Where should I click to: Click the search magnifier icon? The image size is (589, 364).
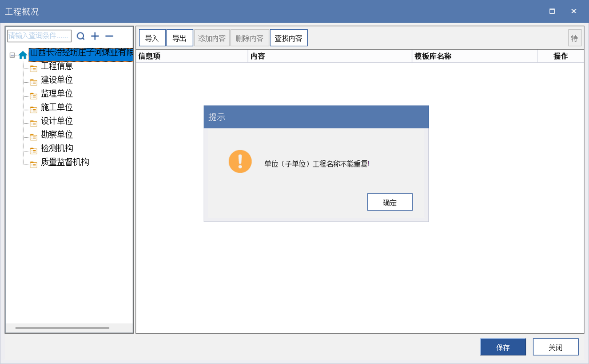coord(80,36)
